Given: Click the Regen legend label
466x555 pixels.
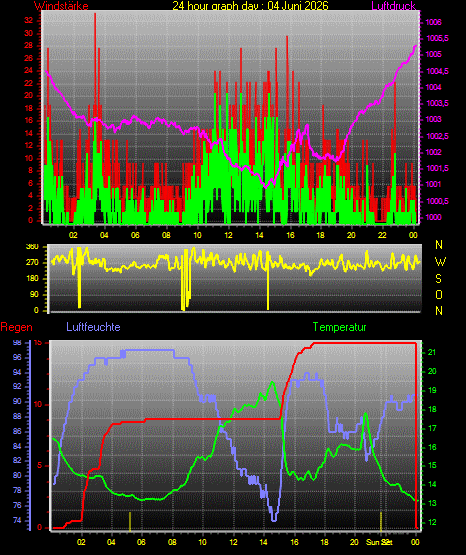Looking at the screenshot, I should (x=17, y=327).
